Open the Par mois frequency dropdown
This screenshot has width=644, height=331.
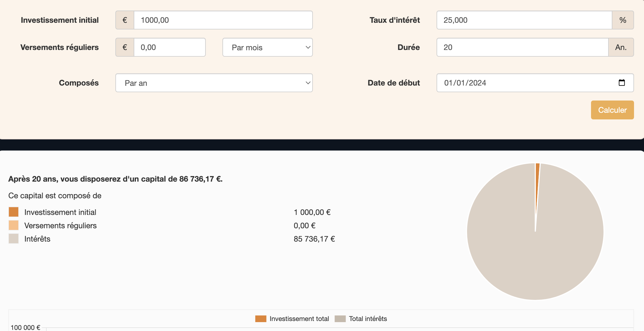point(267,47)
